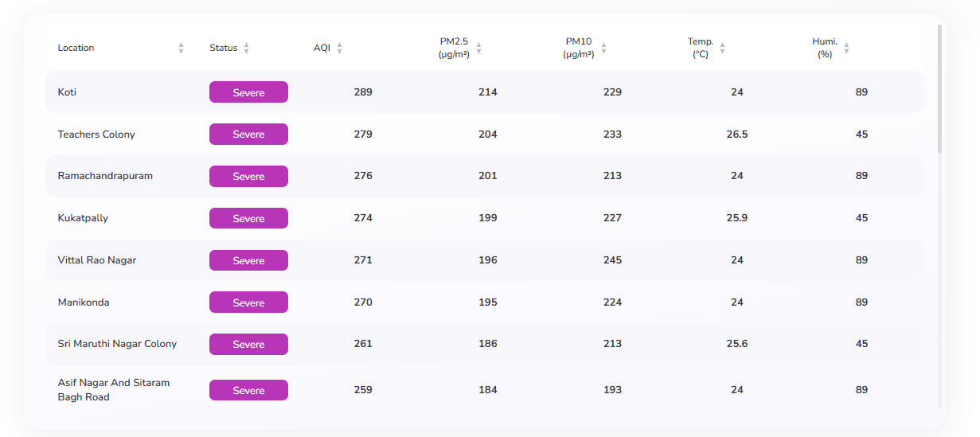Click the sort arrows beside Location header

181,49
